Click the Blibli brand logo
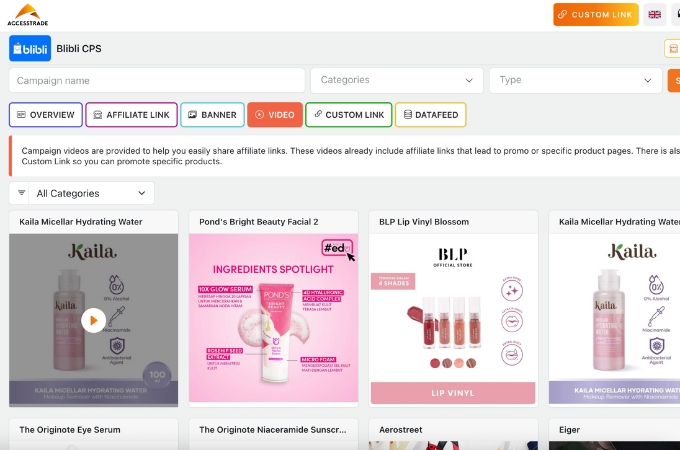This screenshot has height=450, width=680. point(30,48)
